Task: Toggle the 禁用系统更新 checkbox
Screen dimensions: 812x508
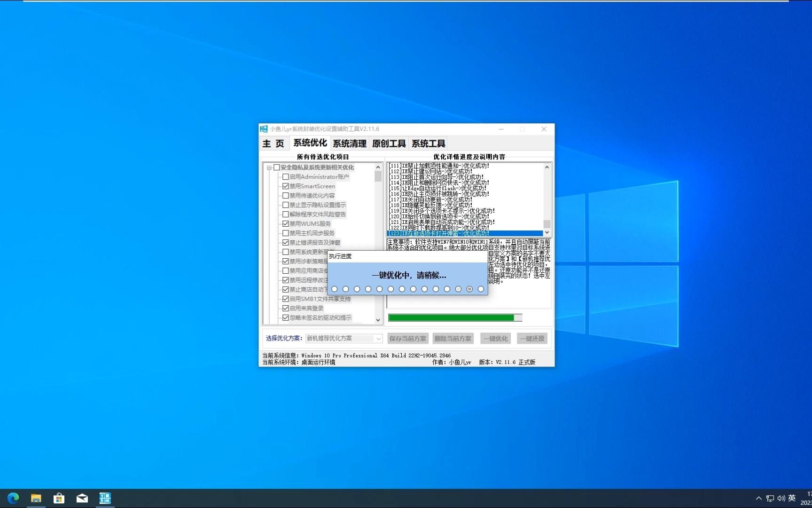Action: click(285, 252)
